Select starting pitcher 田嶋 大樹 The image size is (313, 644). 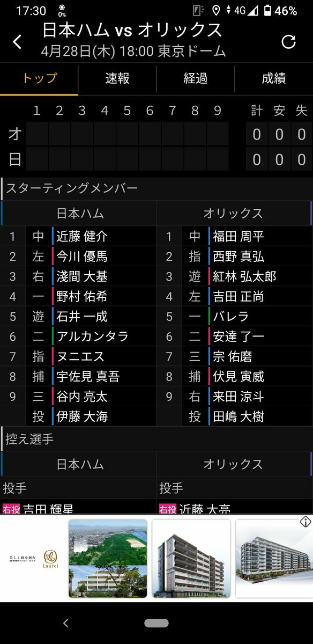(239, 416)
